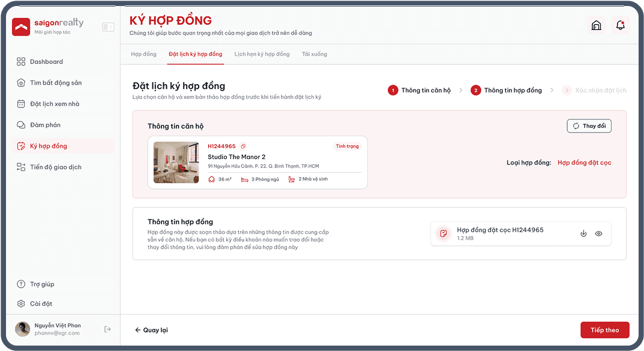
Task: Click the Đàm phán chat bubble icon
Action: point(21,125)
